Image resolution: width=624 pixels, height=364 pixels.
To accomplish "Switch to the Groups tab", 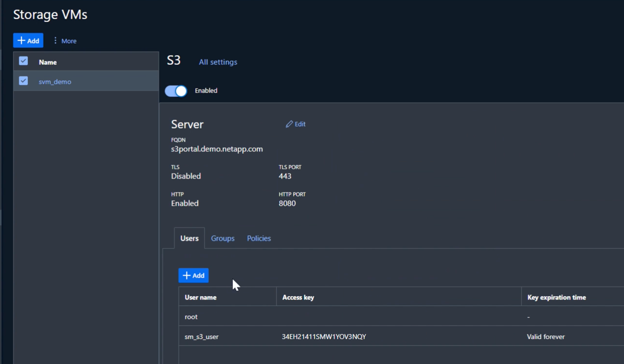I will [222, 238].
